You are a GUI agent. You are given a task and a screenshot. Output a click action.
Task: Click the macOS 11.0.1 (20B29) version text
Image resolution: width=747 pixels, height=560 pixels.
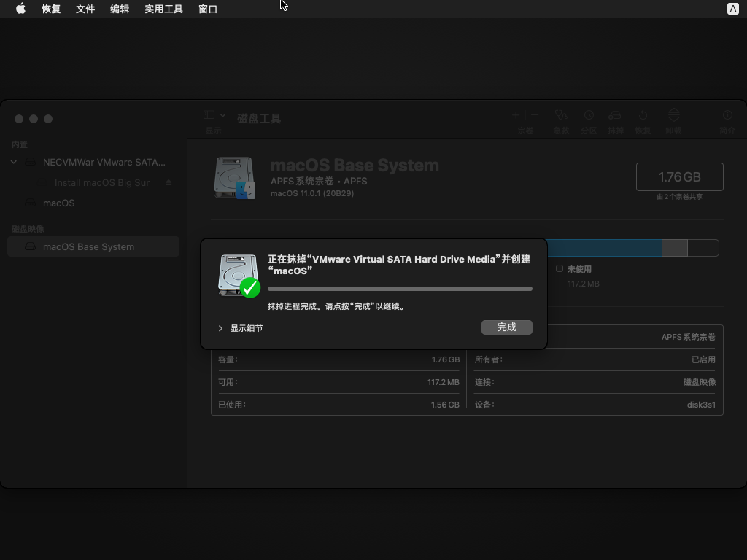tap(312, 193)
